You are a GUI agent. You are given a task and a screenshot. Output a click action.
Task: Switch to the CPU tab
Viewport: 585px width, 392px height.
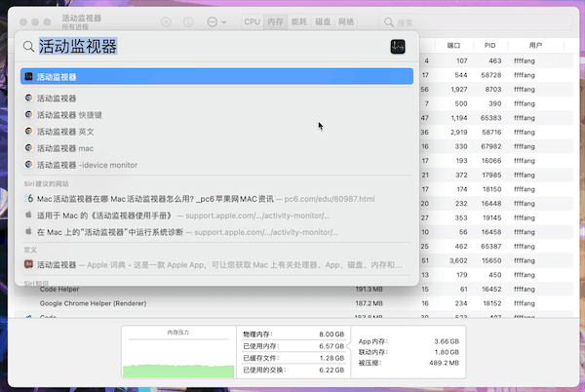click(253, 22)
